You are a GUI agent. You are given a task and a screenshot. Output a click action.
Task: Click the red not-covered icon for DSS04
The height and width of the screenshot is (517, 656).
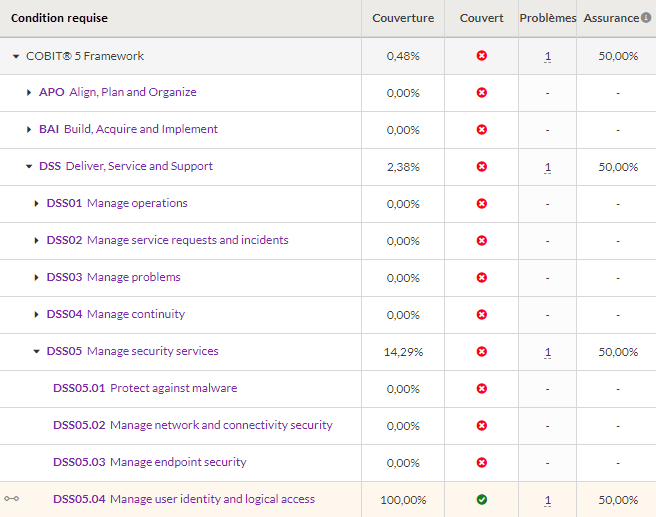point(482,315)
